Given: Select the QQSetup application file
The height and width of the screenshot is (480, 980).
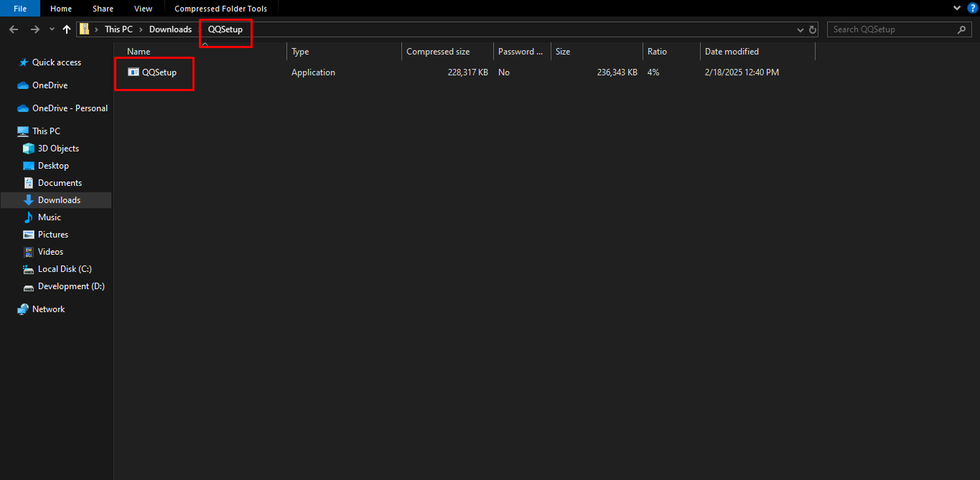Looking at the screenshot, I should pyautogui.click(x=159, y=72).
